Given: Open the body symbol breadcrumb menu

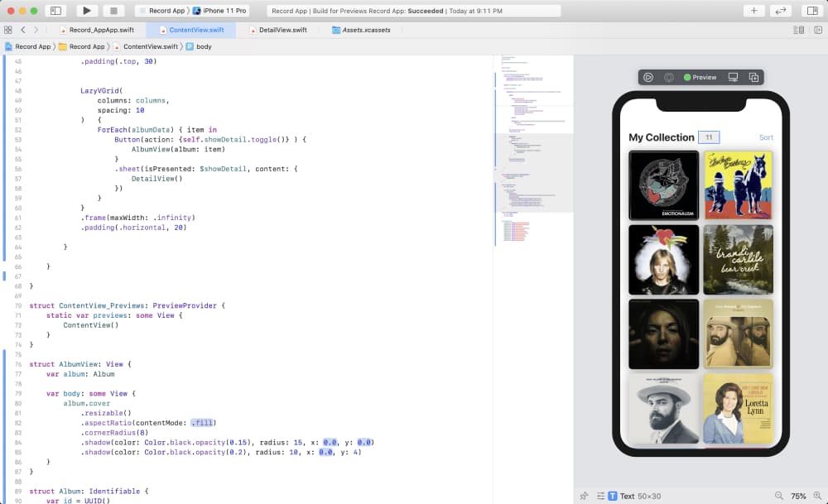Looking at the screenshot, I should tap(199, 46).
